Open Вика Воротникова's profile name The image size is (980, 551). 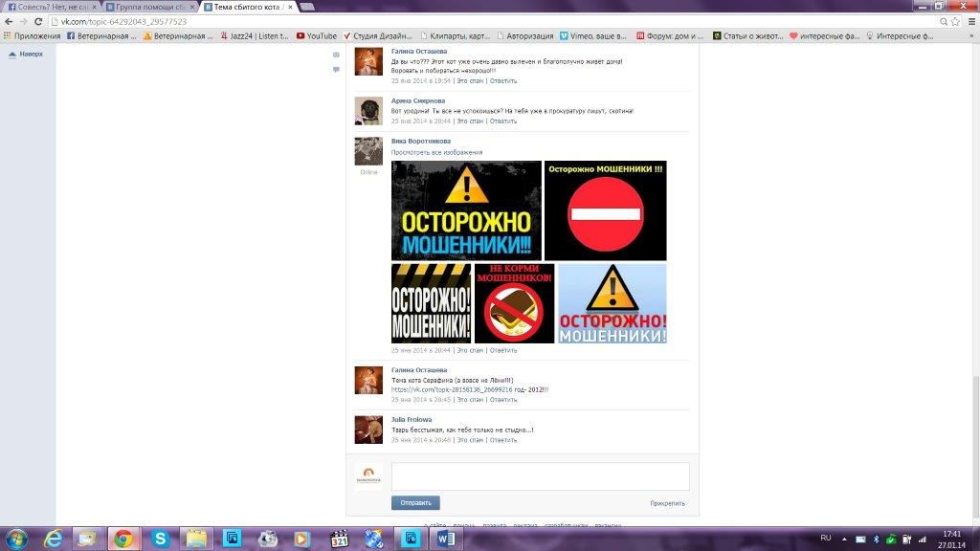click(x=421, y=142)
